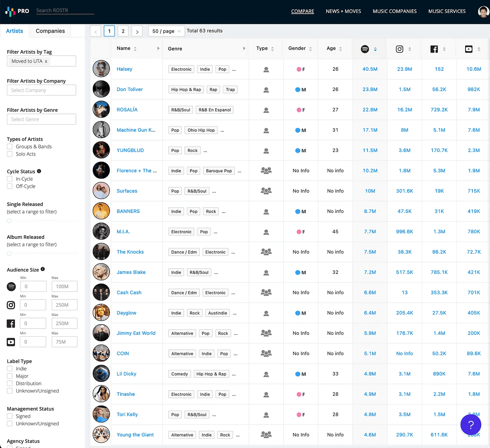Go to the previous results page

[x=96, y=31]
